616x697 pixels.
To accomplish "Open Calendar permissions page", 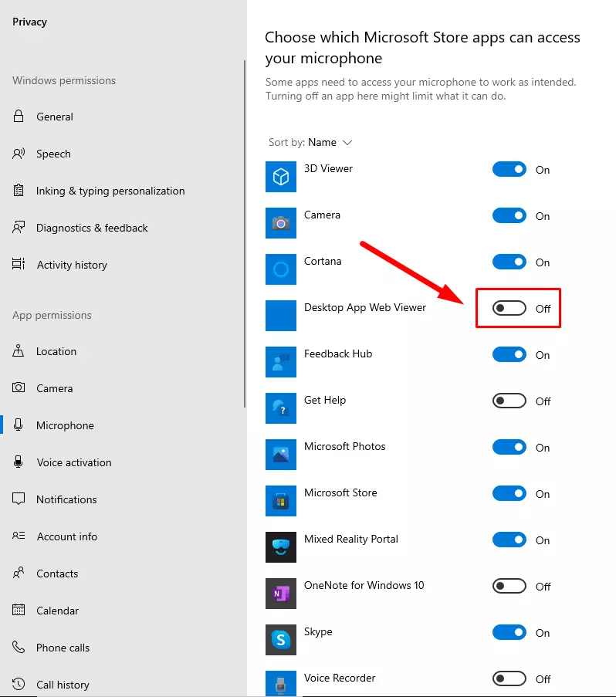I will [x=57, y=611].
